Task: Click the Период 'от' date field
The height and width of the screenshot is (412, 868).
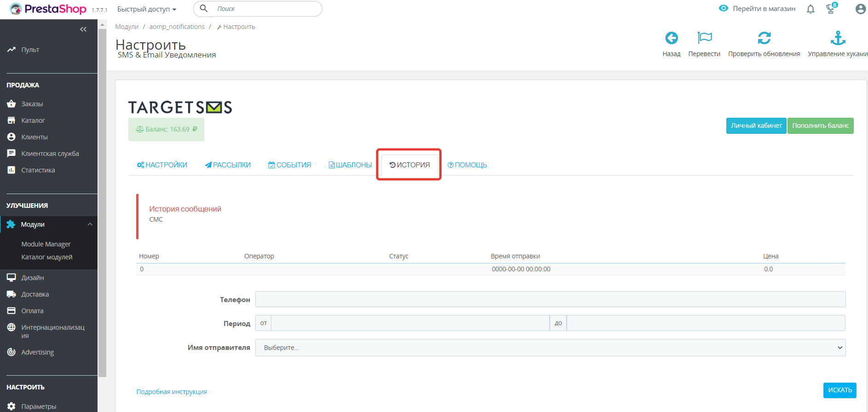Action: tap(410, 323)
